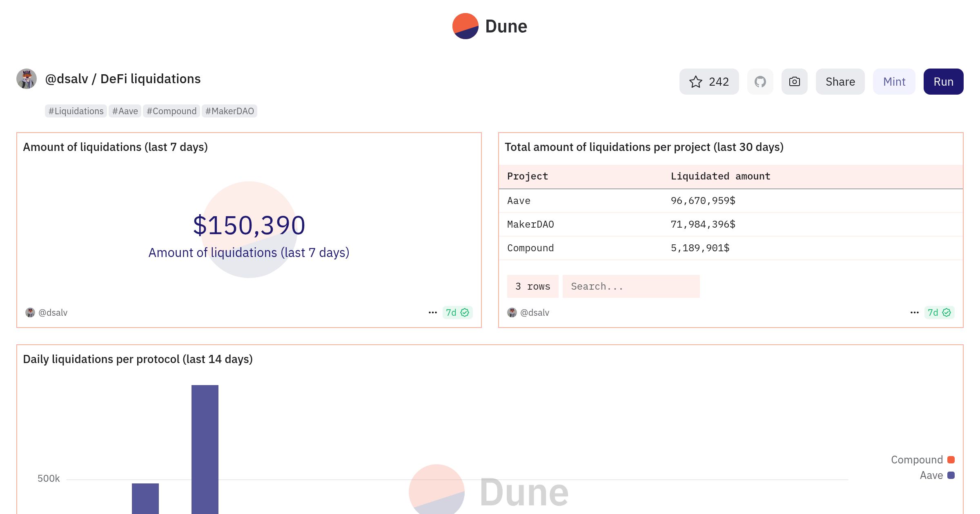Screen dimensions: 980x514
Task: Click the Mint button
Action: (x=894, y=82)
